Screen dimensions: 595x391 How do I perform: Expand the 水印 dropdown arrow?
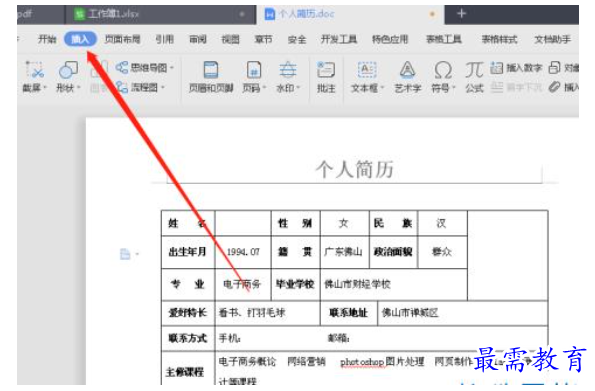(298, 88)
